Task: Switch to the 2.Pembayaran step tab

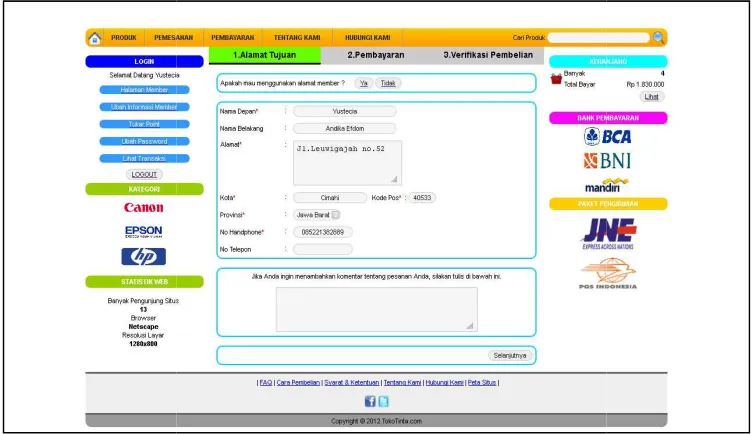Action: (376, 55)
